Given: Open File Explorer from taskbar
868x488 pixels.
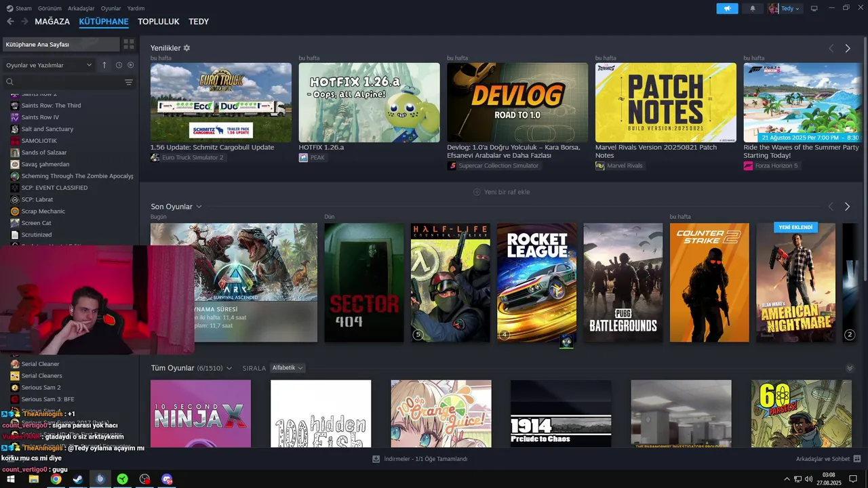Looking at the screenshot, I should 33,479.
